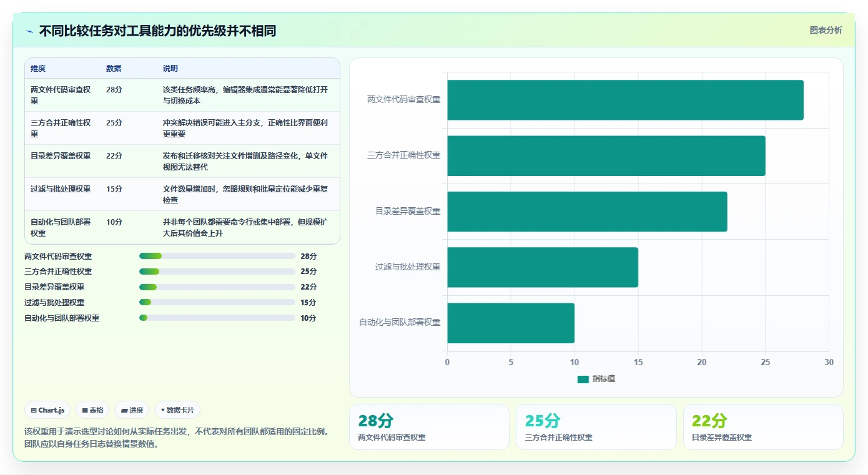Click the chart bar for 两文件代码审查权重
868x475 pixels.
625,100
